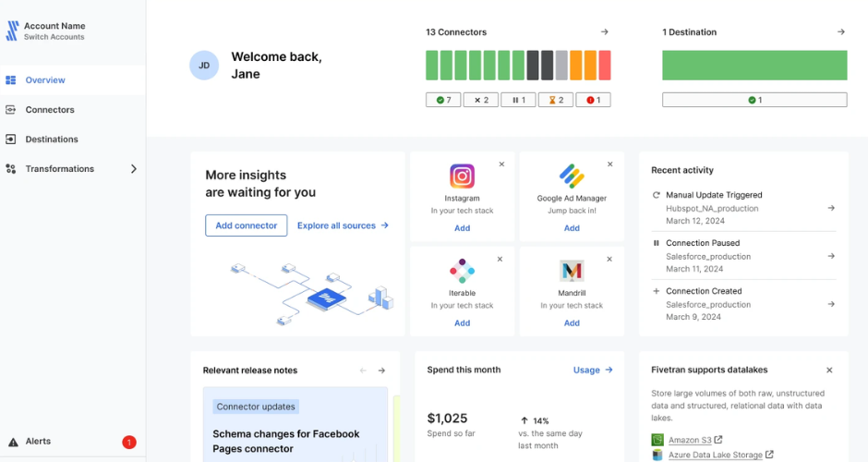Click Switch Accounts under Account Name
The image size is (868, 462).
pos(54,37)
